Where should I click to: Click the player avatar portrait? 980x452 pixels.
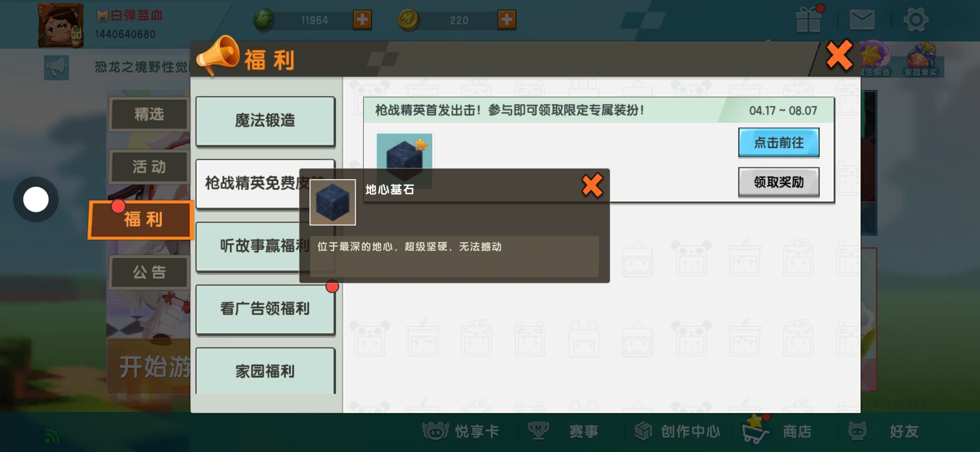pos(61,25)
